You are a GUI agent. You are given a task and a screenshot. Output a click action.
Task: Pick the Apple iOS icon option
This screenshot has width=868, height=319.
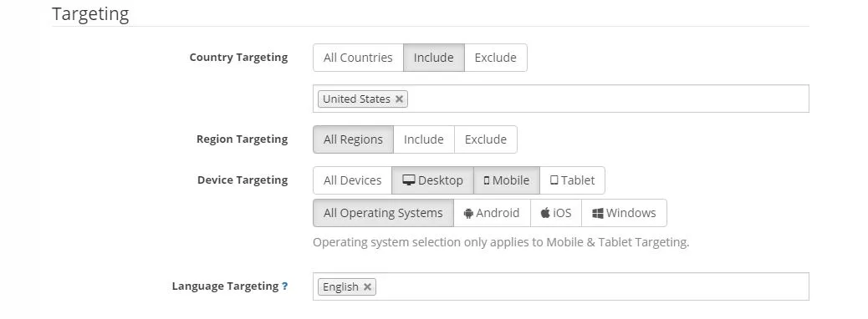556,213
